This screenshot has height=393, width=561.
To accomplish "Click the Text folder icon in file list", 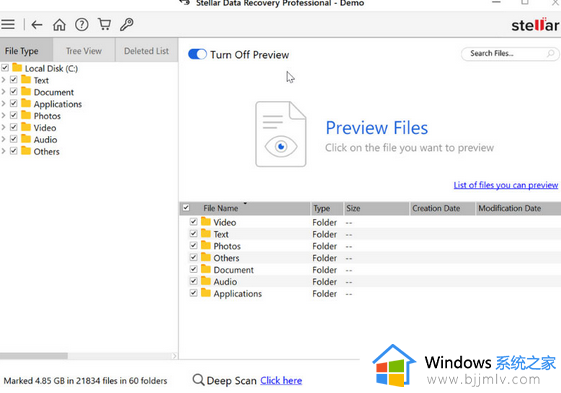I will coord(206,233).
